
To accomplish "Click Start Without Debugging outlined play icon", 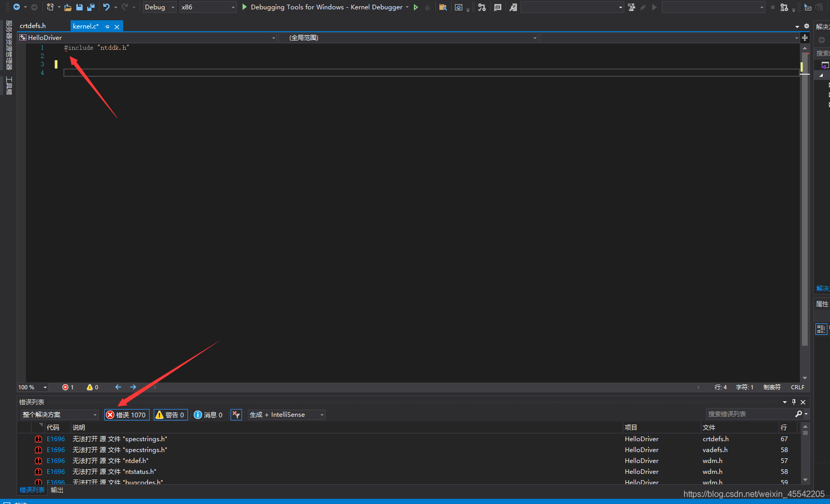I will pyautogui.click(x=416, y=7).
